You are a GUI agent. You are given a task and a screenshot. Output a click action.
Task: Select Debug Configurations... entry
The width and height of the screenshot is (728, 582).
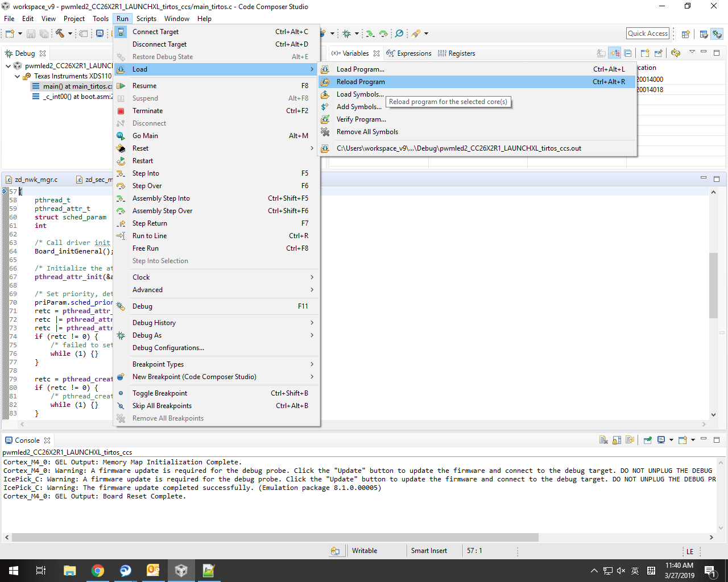[217, 348]
